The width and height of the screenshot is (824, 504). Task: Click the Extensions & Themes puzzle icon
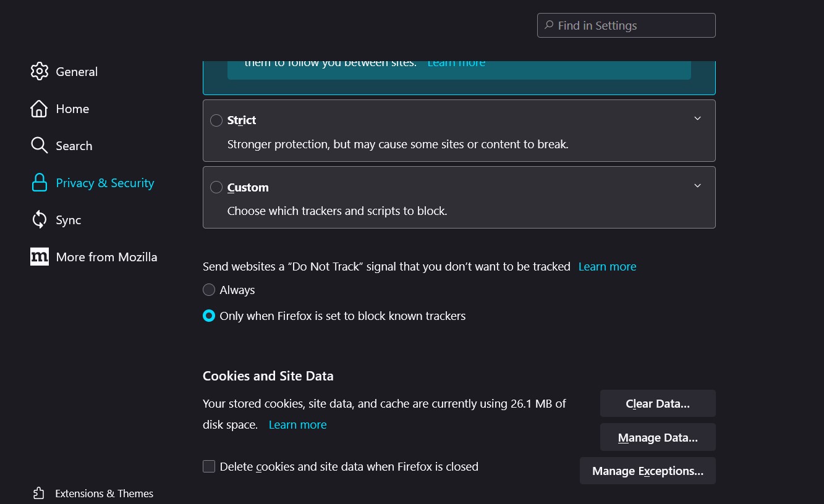pos(39,493)
